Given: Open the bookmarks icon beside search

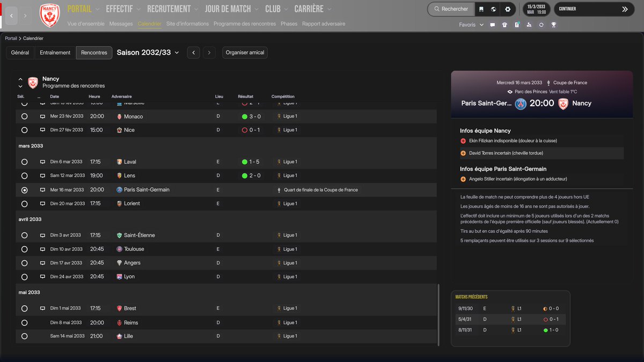Looking at the screenshot, I should (x=481, y=9).
